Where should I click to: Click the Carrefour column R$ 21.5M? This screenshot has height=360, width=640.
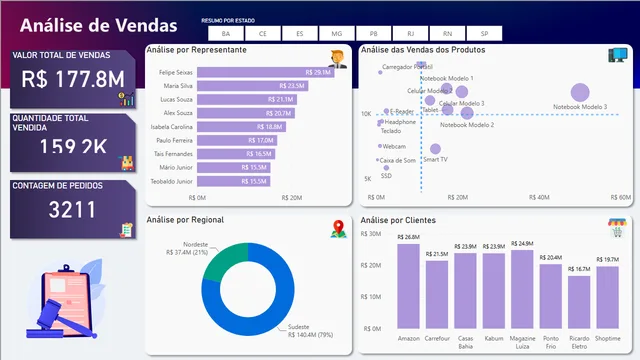437,295
